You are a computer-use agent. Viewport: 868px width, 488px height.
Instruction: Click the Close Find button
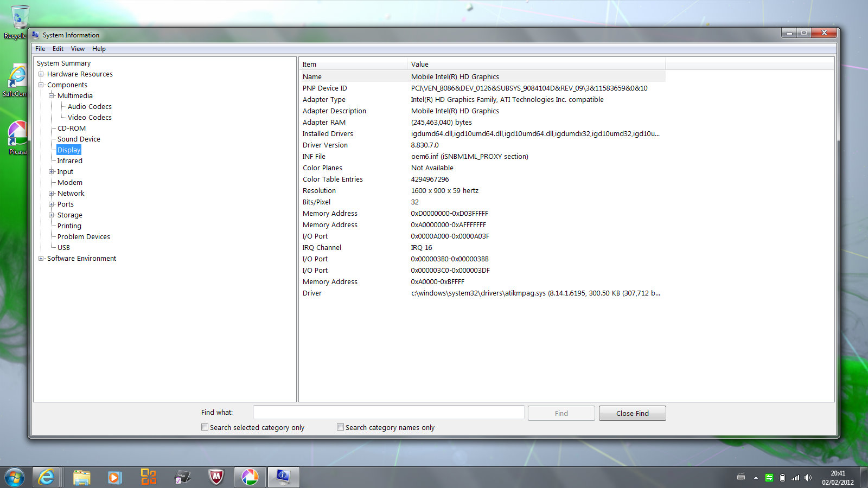[x=633, y=413]
